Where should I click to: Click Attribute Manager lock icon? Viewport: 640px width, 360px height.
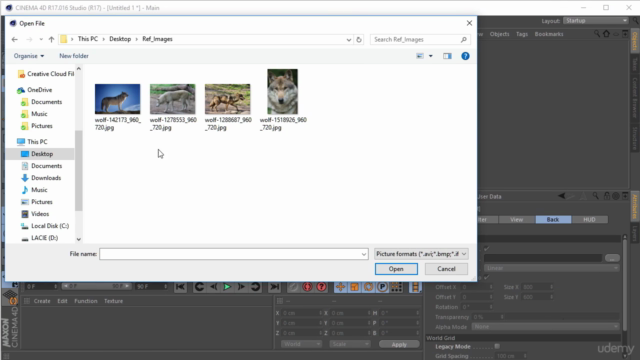coord(607,196)
